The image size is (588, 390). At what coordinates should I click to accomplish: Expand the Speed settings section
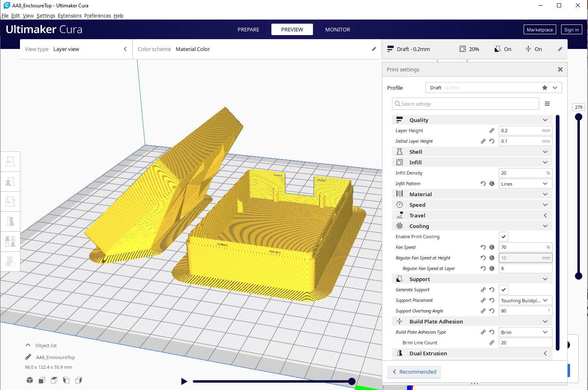coord(472,205)
